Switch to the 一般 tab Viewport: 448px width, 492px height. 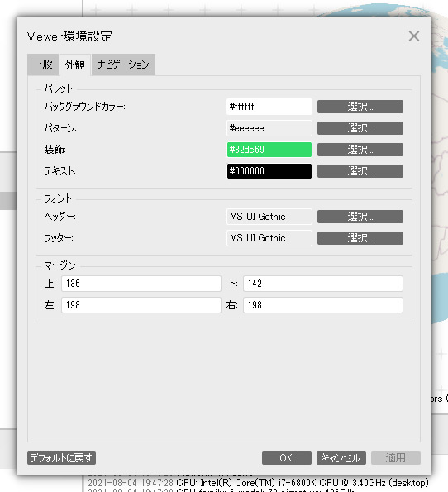43,64
